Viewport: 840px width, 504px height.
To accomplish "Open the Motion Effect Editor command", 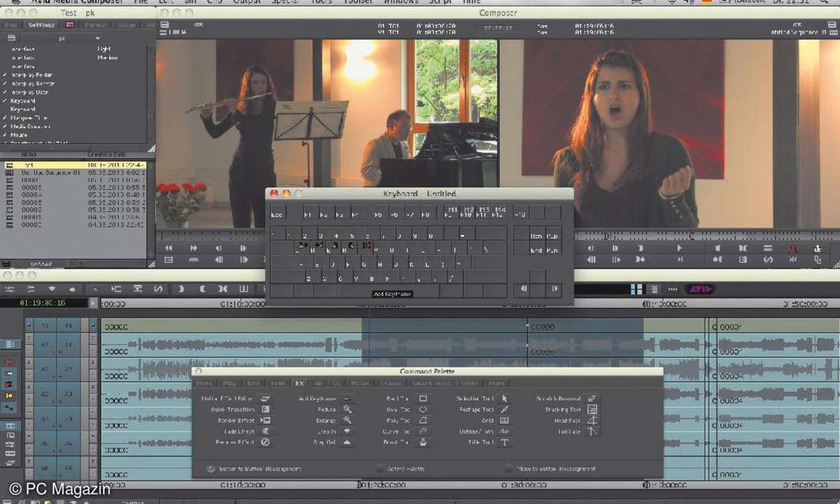I will click(266, 398).
